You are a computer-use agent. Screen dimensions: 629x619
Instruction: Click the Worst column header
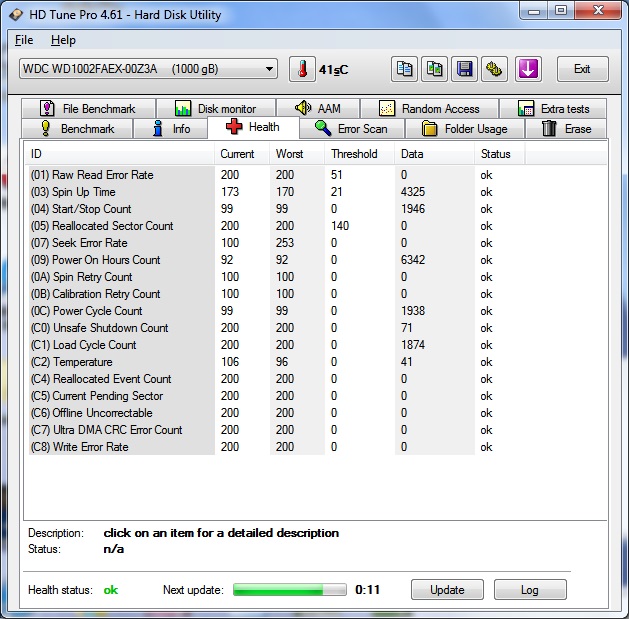tap(297, 154)
